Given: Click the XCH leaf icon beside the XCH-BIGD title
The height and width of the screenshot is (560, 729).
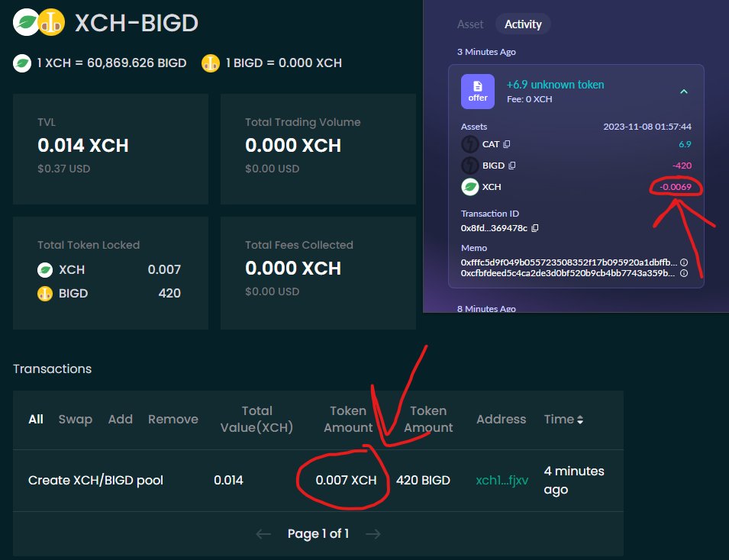Looking at the screenshot, I should point(26,22).
